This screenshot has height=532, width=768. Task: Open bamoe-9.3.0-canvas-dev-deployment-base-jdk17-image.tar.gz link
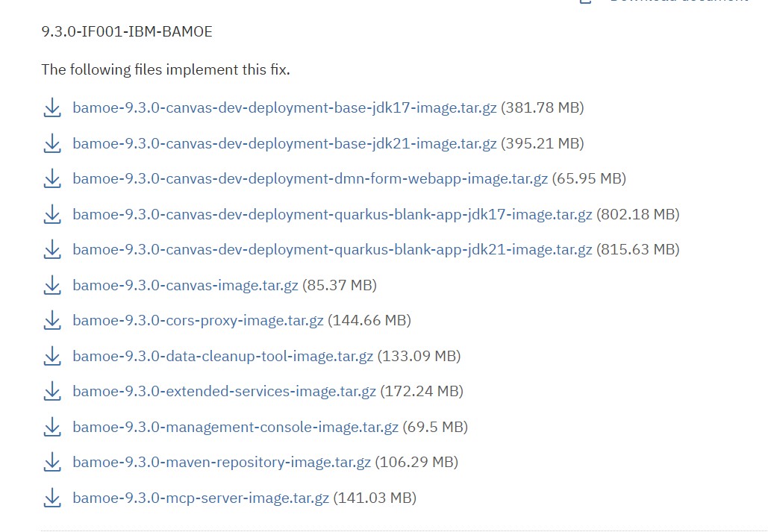(284, 107)
